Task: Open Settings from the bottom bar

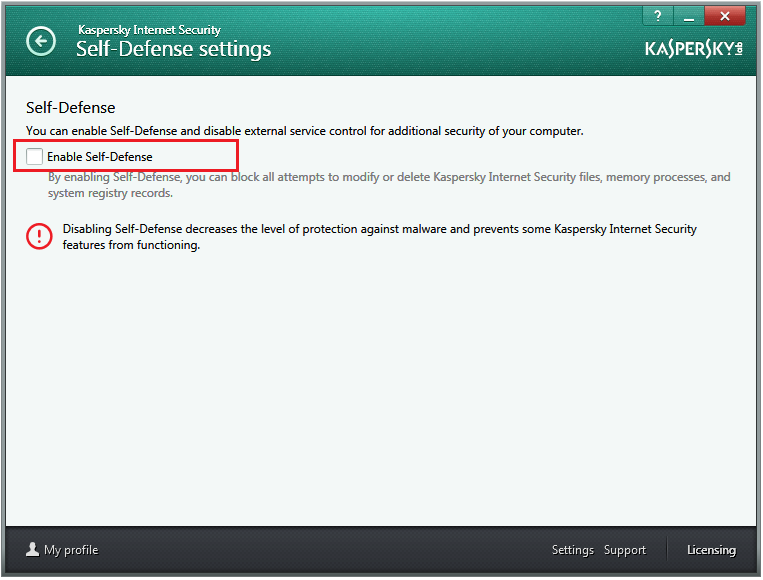Action: coord(573,550)
